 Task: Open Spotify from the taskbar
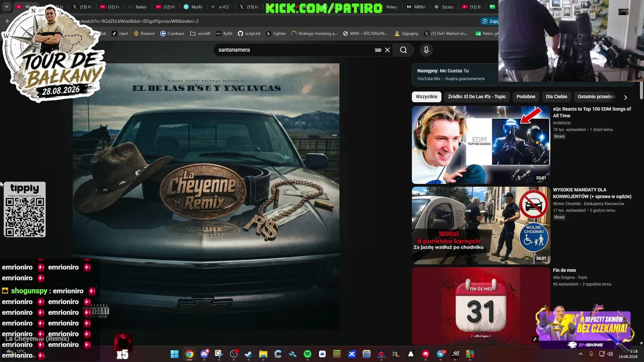pos(307,354)
